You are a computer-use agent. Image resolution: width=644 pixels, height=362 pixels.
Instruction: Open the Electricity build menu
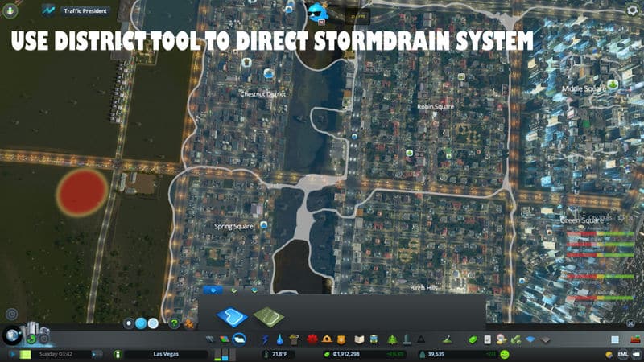[x=266, y=339]
